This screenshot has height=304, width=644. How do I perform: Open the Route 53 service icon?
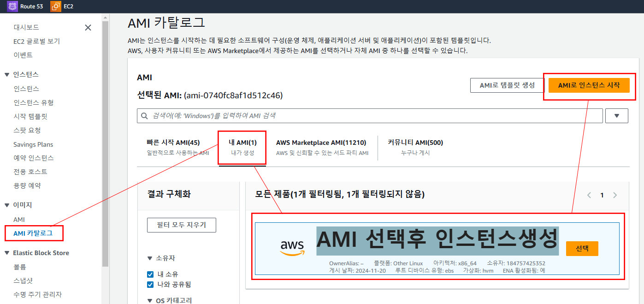[x=12, y=6]
